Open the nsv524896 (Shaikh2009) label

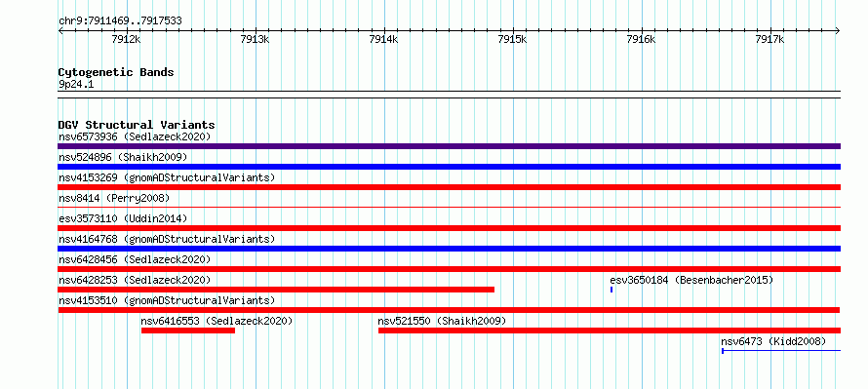click(x=123, y=157)
